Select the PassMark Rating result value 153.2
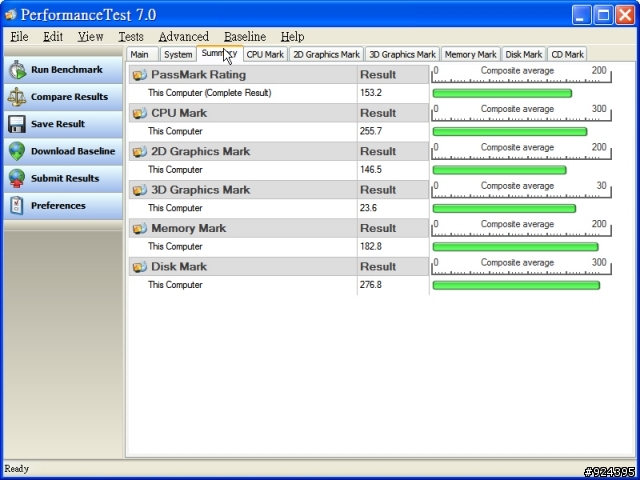640x480 pixels. tap(371, 93)
